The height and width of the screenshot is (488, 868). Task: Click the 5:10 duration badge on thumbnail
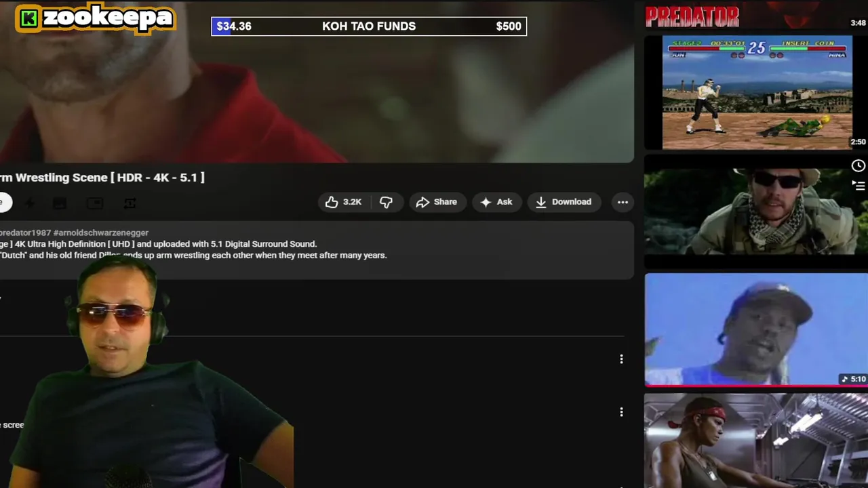(x=854, y=379)
